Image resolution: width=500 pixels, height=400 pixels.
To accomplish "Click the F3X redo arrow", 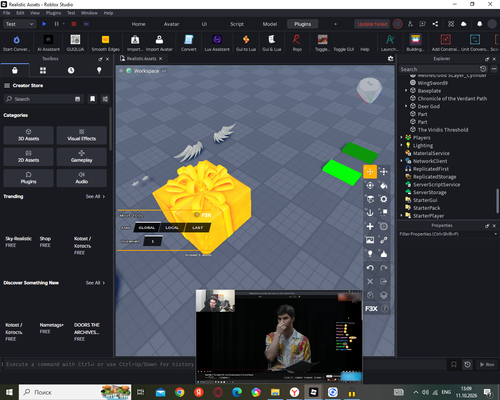I will coord(384,268).
